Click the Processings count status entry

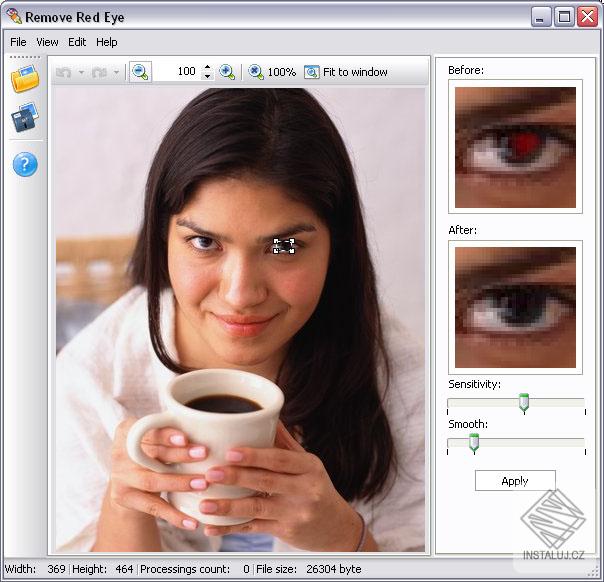(x=195, y=569)
